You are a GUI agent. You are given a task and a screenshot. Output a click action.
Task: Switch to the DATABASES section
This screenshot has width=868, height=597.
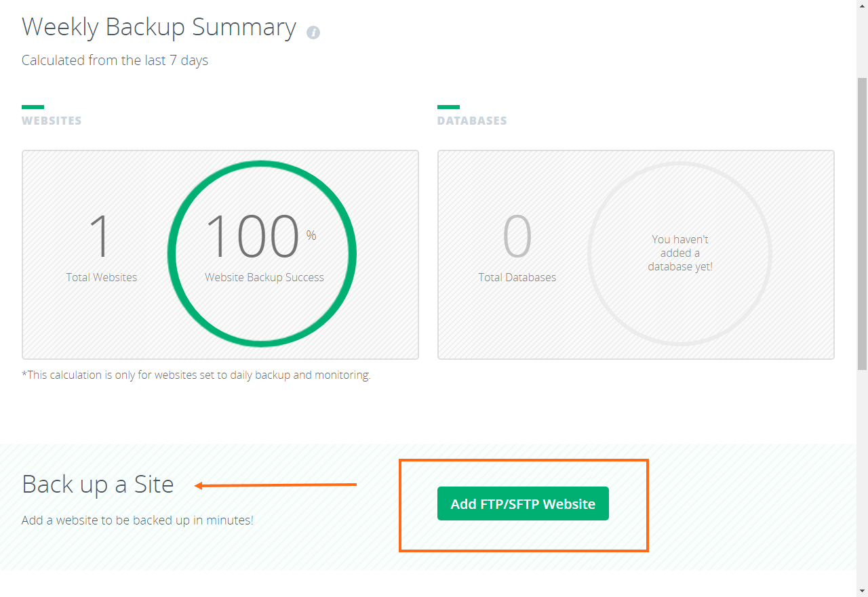(472, 120)
